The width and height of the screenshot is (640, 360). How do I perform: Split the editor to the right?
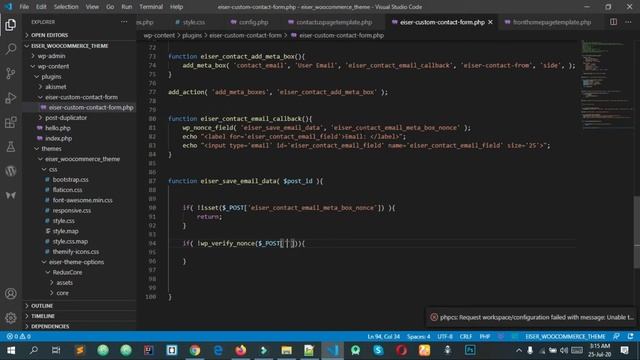[x=613, y=22]
